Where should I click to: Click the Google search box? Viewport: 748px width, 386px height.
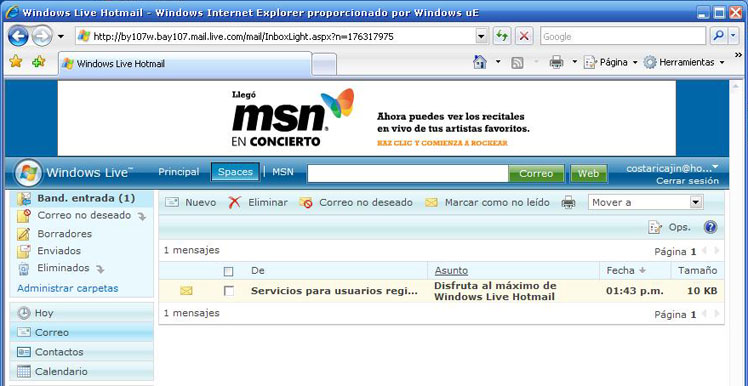tap(623, 36)
